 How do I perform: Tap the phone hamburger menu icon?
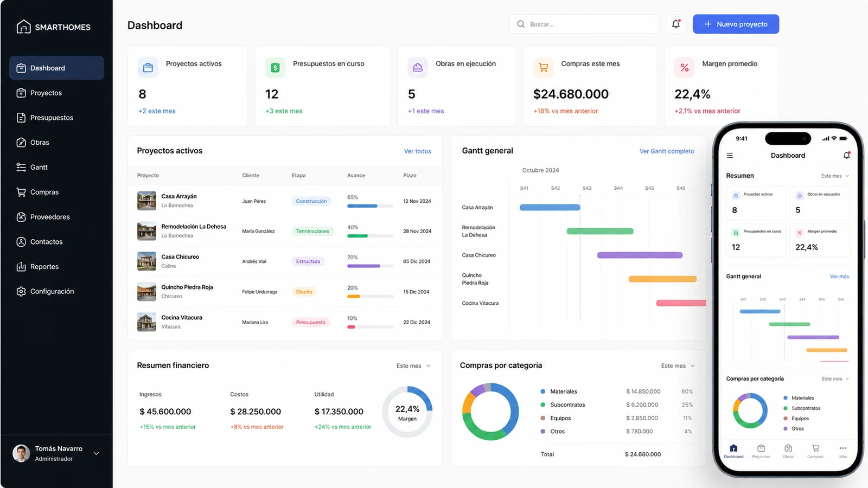[x=730, y=156]
